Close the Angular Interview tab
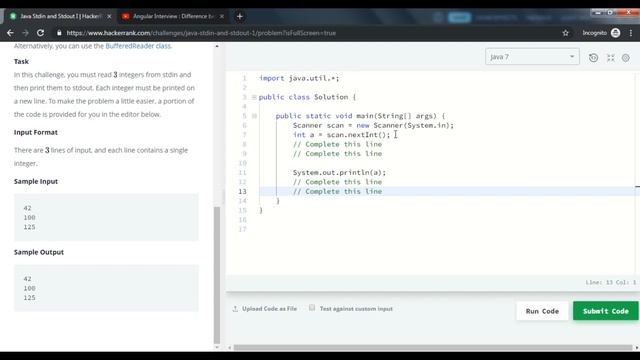The image size is (640, 360). coord(222,16)
